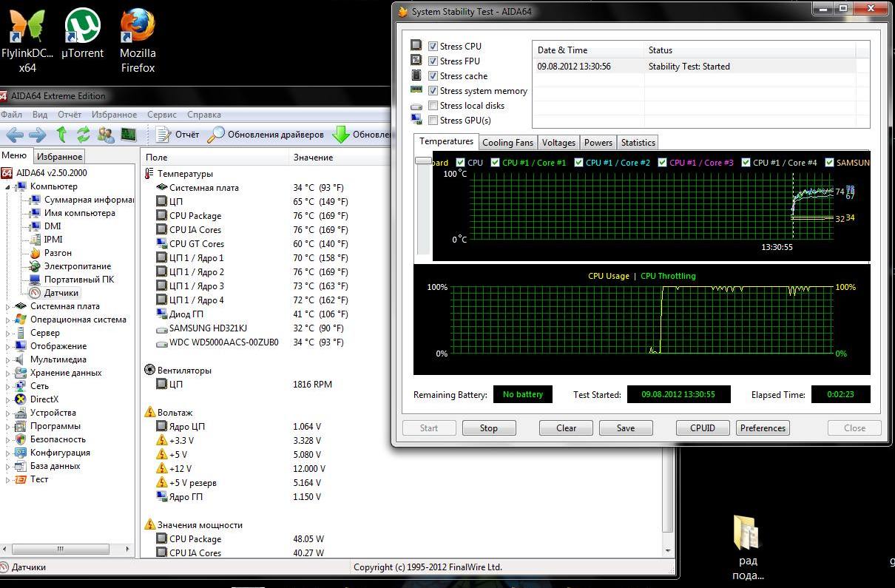Screen dimensions: 895x588
Task: Disable the Stress FPU checkbox
Action: [x=433, y=61]
